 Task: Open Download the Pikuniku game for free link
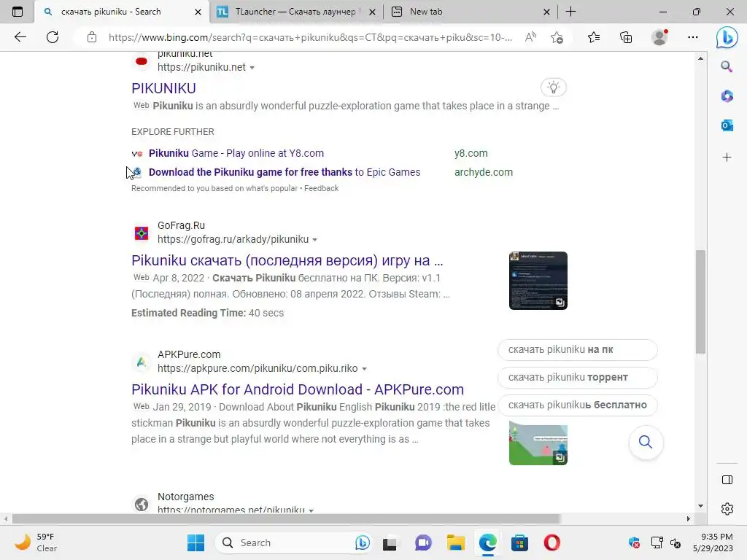[x=285, y=172]
